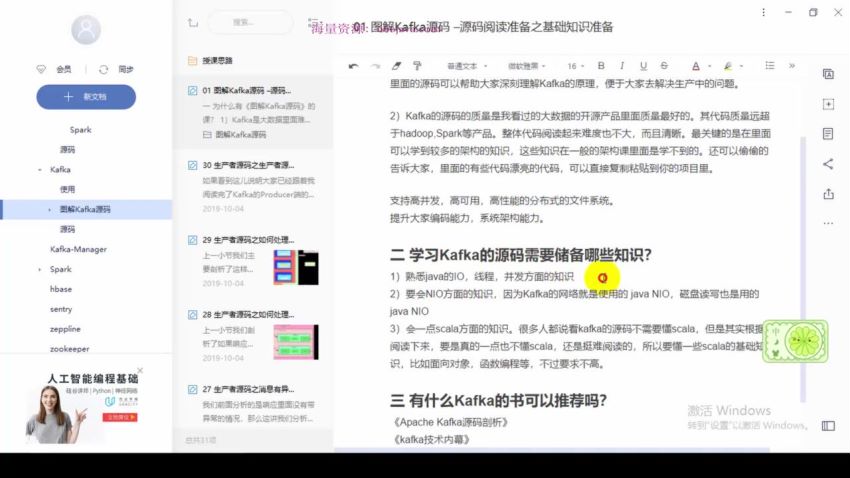The height and width of the screenshot is (478, 850).
Task: Toggle bold formatting
Action: 601,66
